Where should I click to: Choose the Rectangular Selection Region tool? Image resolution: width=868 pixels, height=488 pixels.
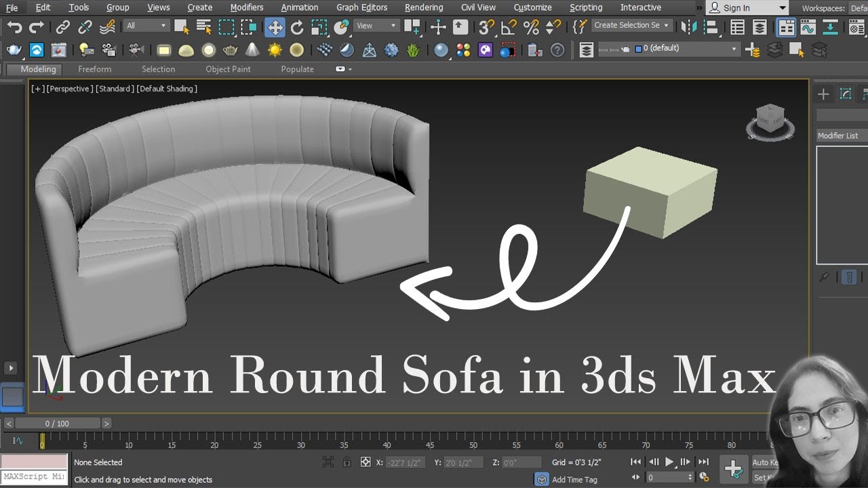[226, 27]
